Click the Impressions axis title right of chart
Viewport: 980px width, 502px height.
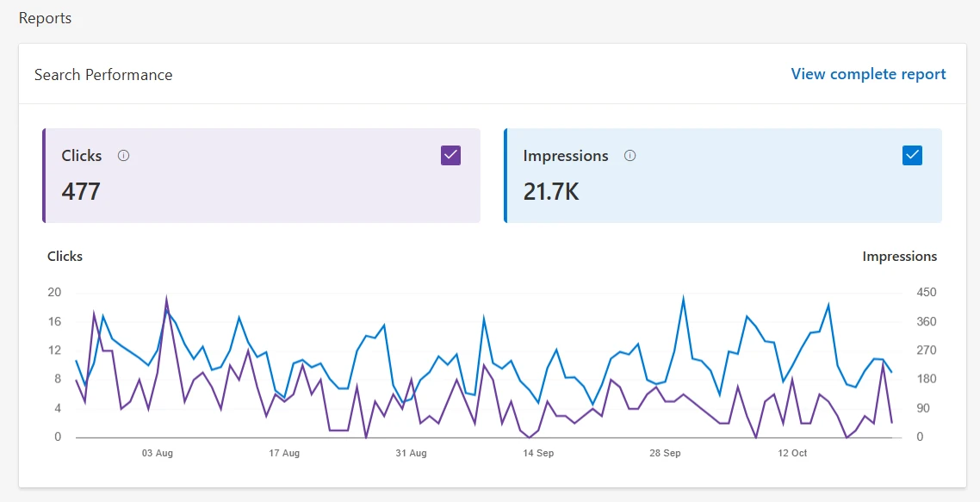pos(899,256)
